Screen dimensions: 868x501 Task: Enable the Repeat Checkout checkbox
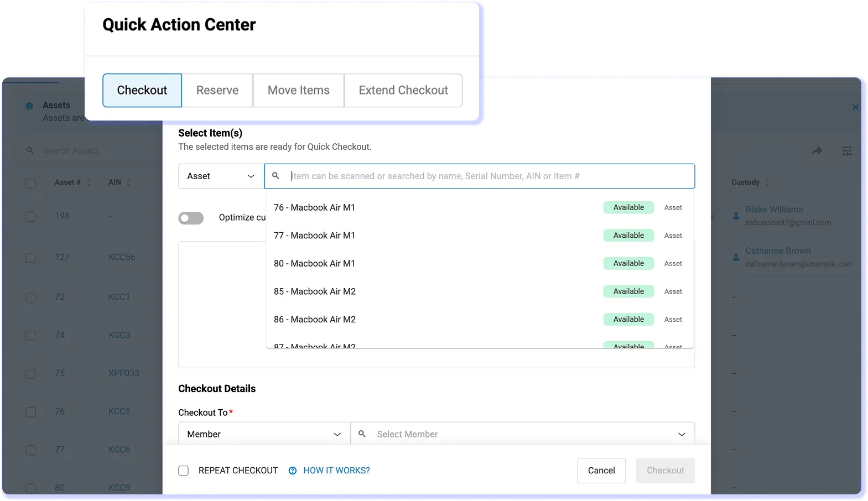click(x=184, y=471)
